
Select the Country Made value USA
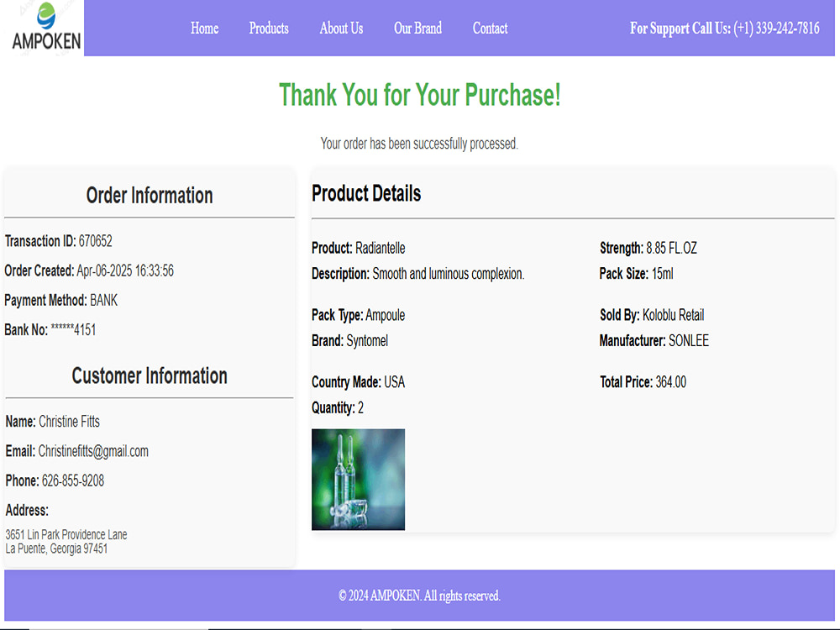[x=394, y=382]
